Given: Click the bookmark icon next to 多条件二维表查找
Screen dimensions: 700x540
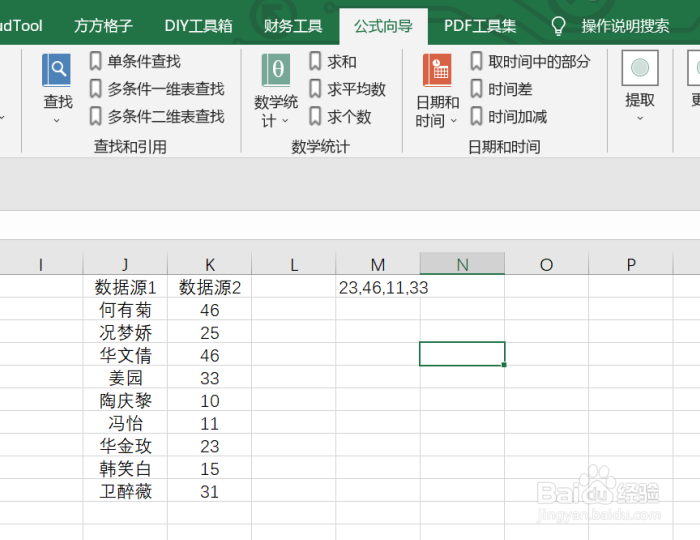Looking at the screenshot, I should pyautogui.click(x=95, y=116).
